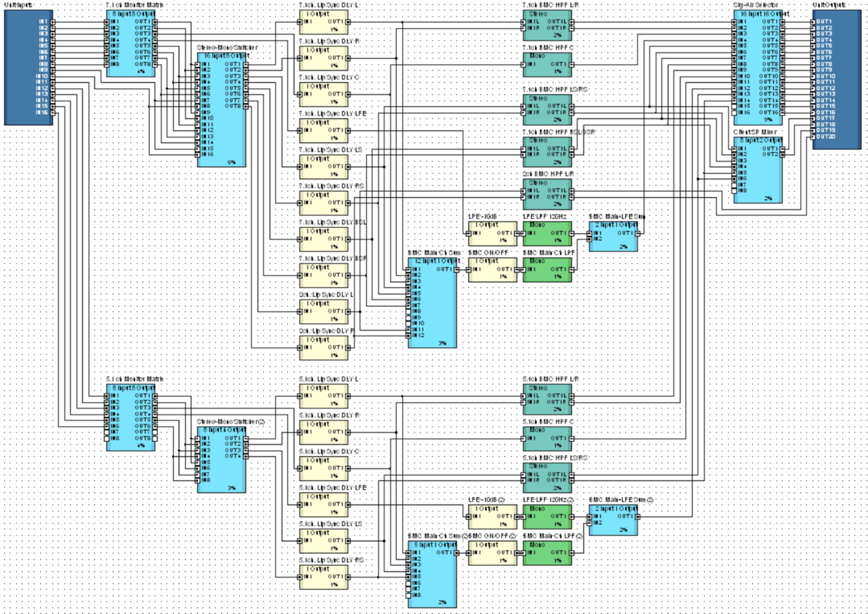Select the 5.1ch Lip Sync DLY LS block
The width and height of the screenshot is (868, 614).
[324, 541]
